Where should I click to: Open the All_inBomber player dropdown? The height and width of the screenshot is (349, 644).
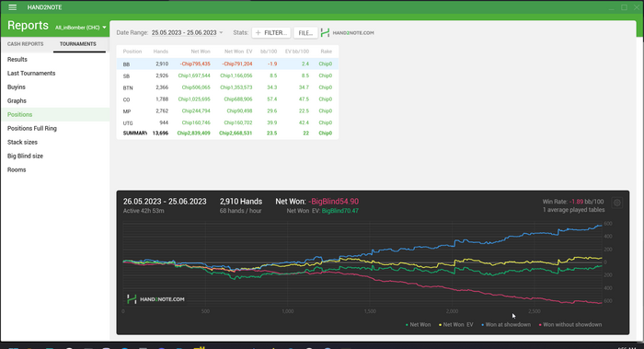tap(81, 28)
